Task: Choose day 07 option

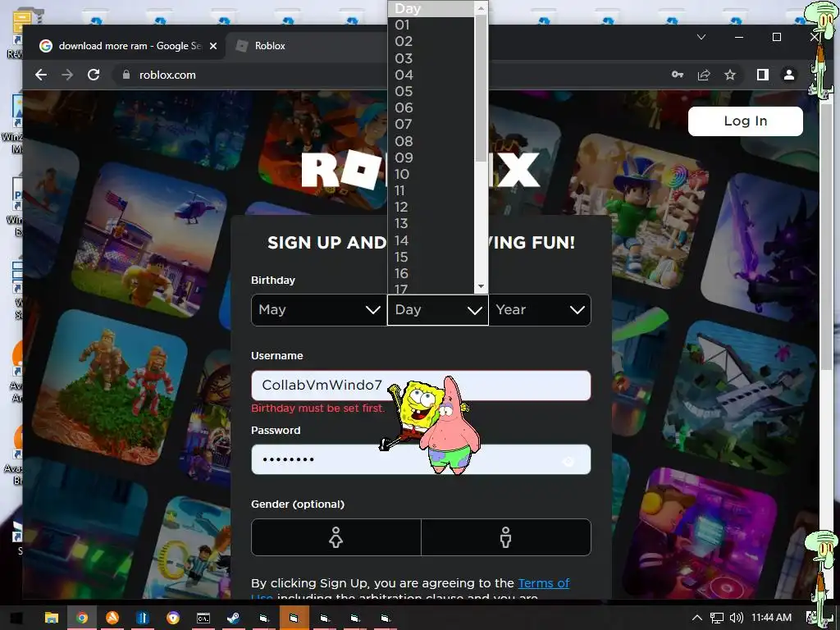Action: pos(431,125)
